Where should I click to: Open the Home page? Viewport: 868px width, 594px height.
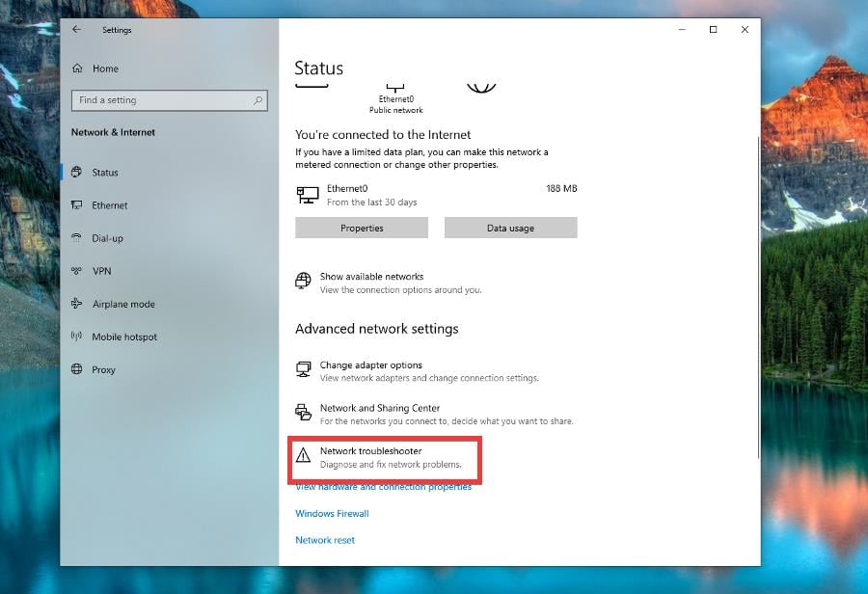click(105, 68)
